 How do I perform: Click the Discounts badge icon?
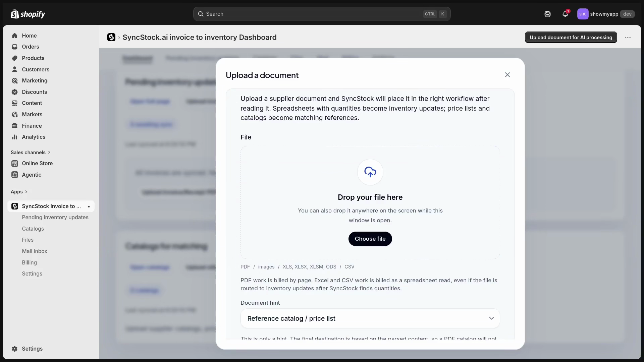tap(14, 92)
